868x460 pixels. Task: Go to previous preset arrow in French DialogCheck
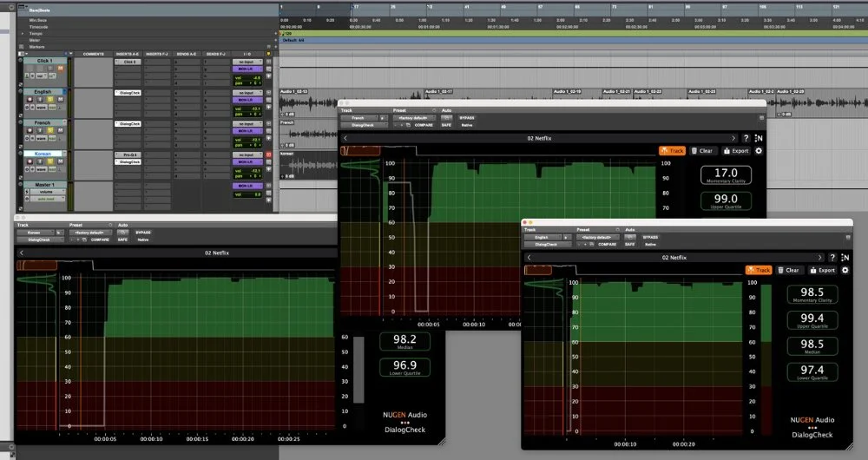tap(345, 138)
